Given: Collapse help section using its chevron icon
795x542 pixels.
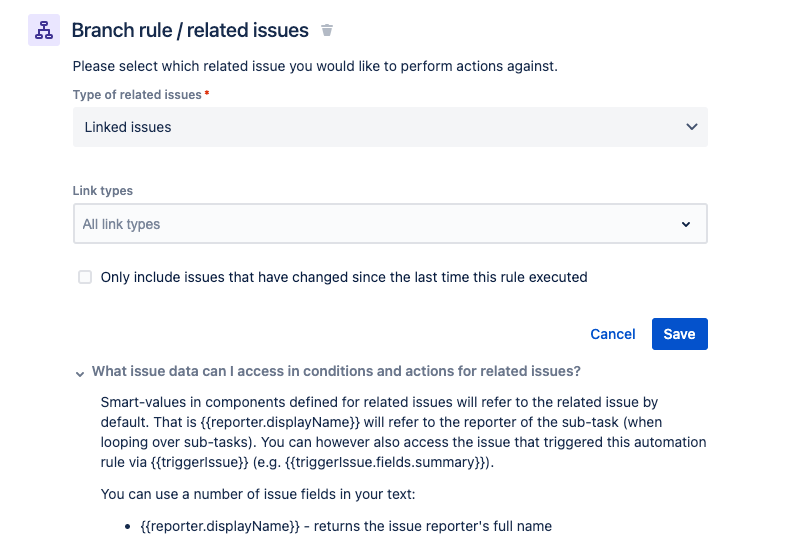Looking at the screenshot, I should (x=79, y=372).
